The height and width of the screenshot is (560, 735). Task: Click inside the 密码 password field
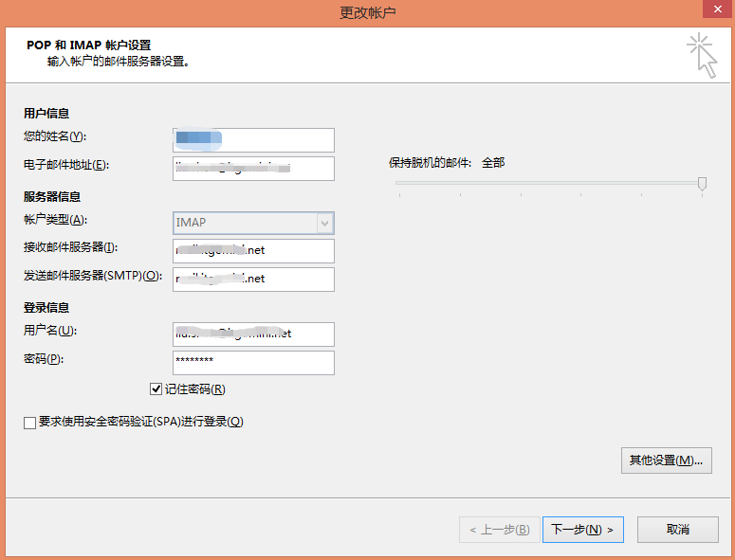[x=253, y=363]
